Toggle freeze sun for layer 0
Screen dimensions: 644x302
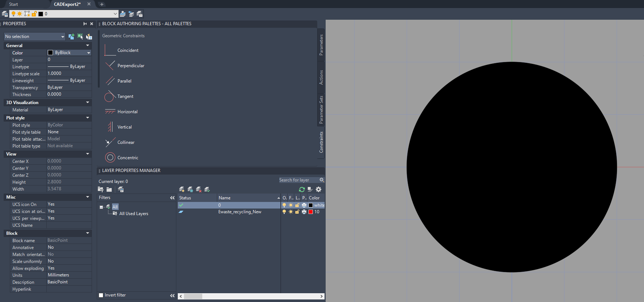click(x=291, y=205)
